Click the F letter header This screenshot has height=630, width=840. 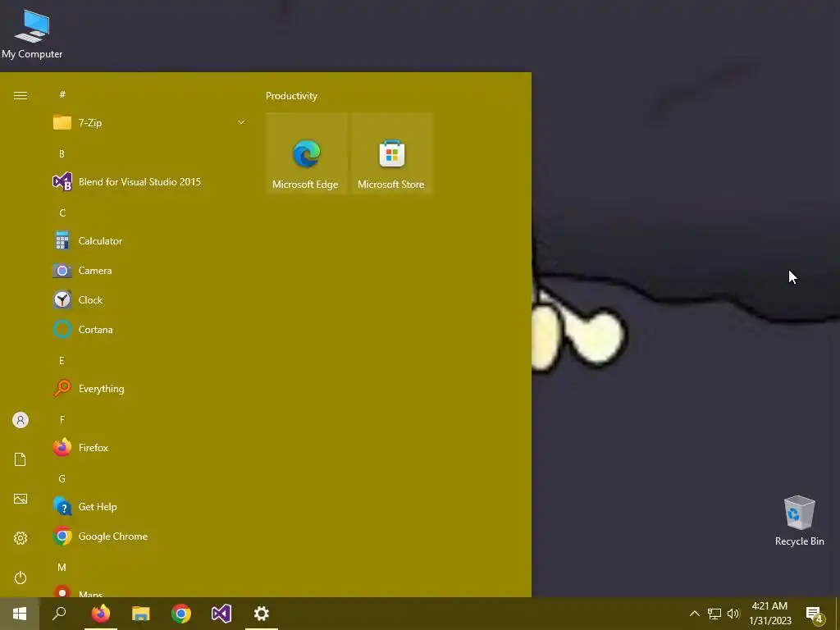point(62,419)
